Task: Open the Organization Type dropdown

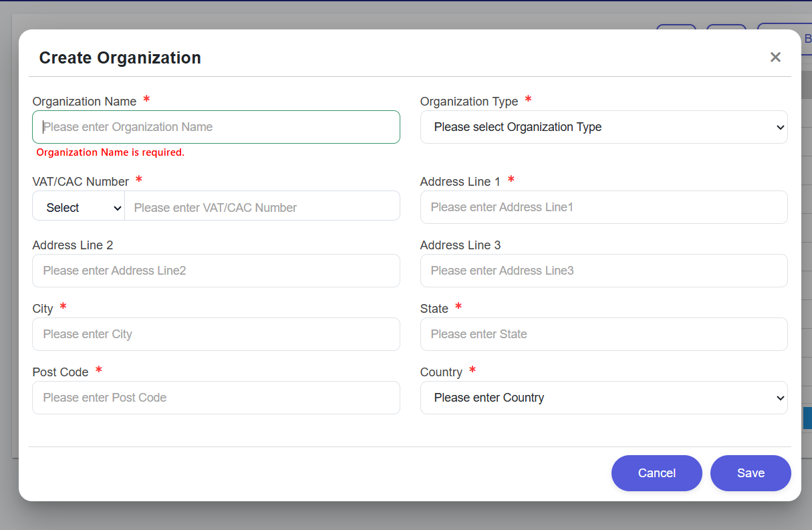Action: click(x=603, y=127)
